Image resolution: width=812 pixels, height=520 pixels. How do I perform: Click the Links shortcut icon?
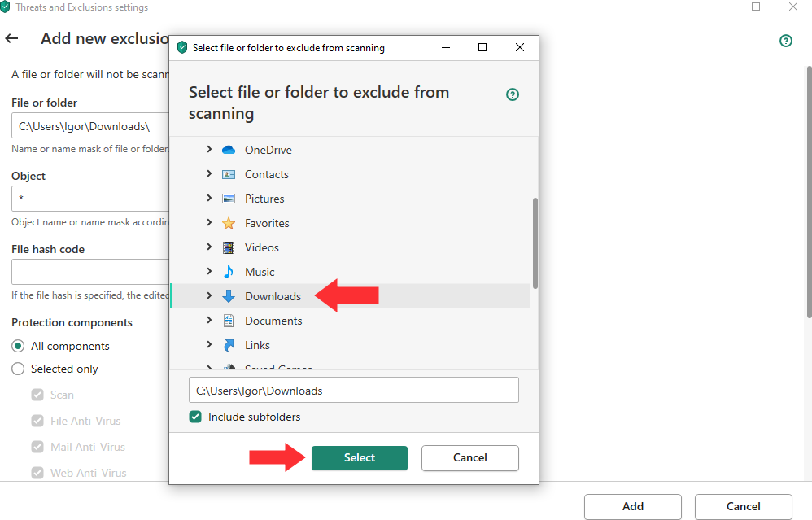pos(229,345)
